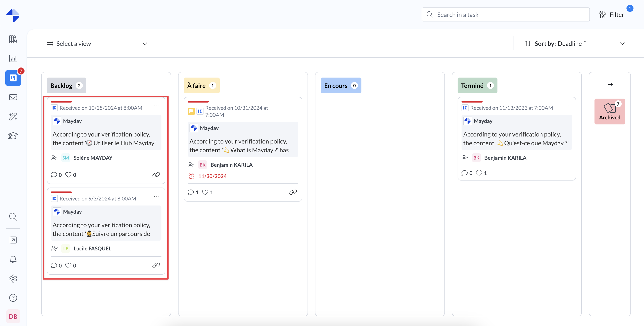Click the notifications bell icon
Screen dimensions: 644x326
[x=13, y=259]
